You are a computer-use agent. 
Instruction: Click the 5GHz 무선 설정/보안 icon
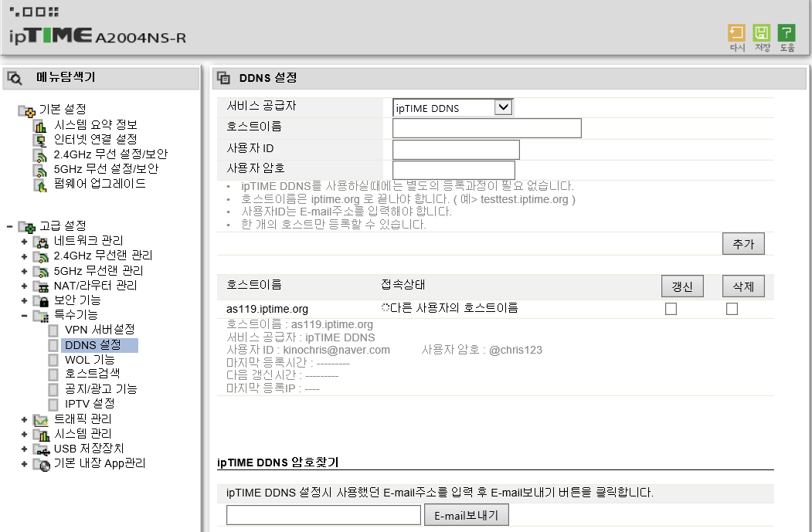40,170
